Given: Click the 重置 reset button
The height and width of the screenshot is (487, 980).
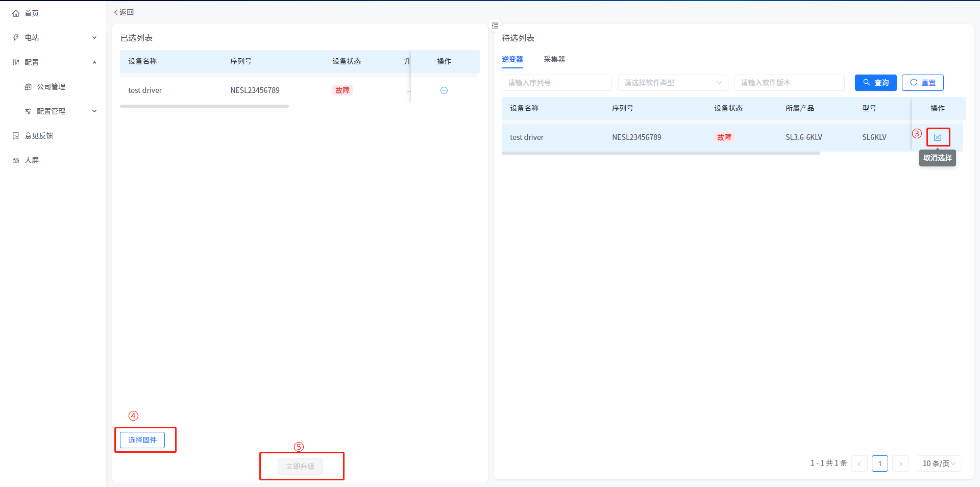Looking at the screenshot, I should click(x=922, y=83).
